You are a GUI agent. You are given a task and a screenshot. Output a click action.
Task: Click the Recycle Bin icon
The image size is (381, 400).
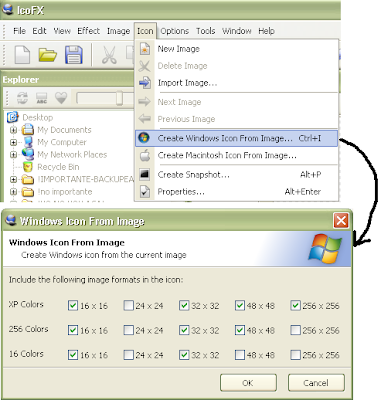pyautogui.click(x=28, y=167)
